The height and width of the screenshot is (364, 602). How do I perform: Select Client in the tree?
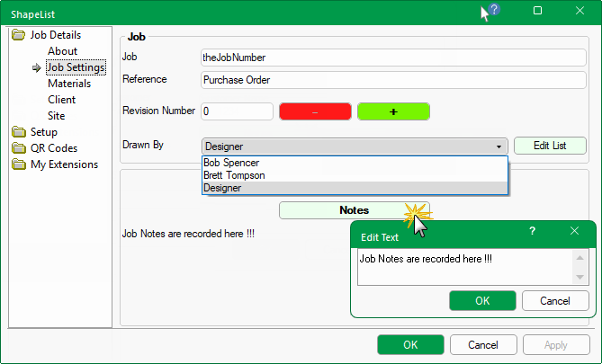click(62, 100)
